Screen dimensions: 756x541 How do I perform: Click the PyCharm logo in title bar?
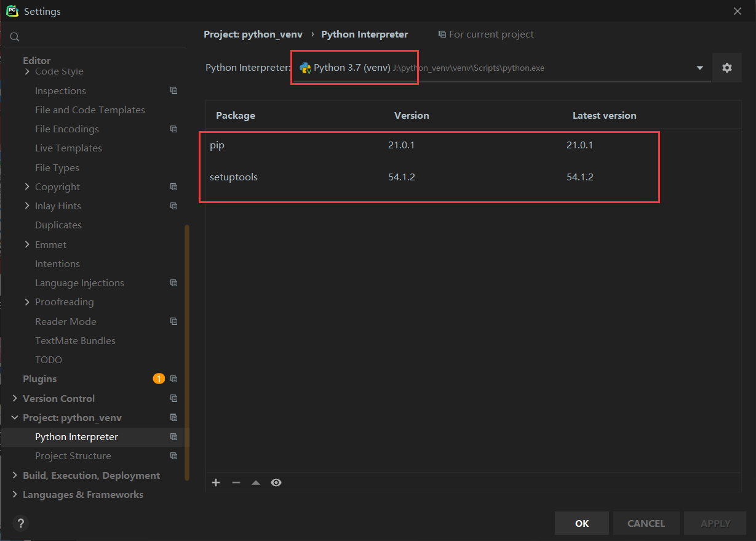12,11
